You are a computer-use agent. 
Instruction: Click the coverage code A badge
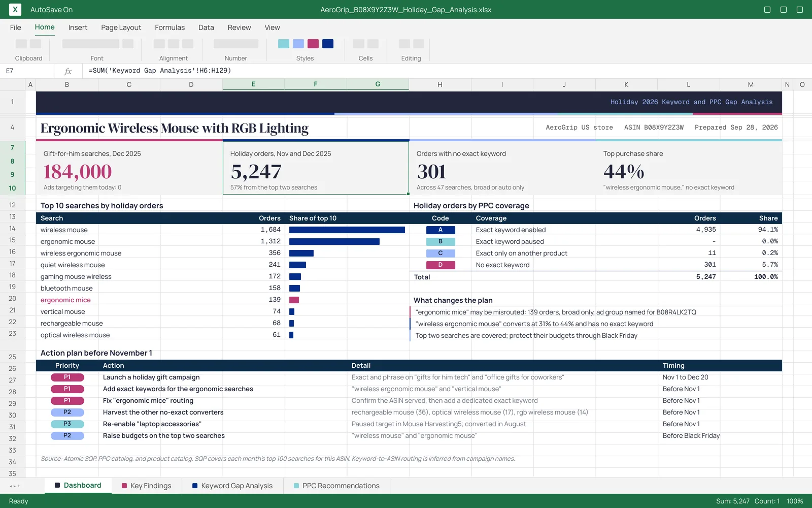pos(441,230)
